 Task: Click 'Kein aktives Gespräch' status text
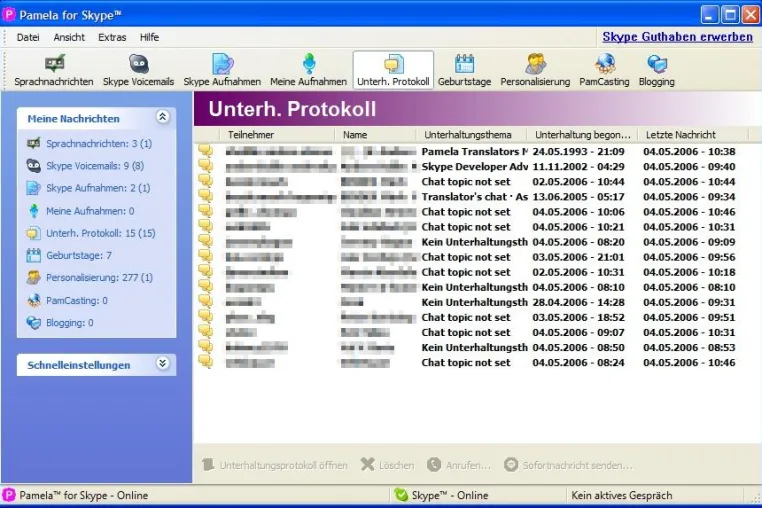point(622,495)
